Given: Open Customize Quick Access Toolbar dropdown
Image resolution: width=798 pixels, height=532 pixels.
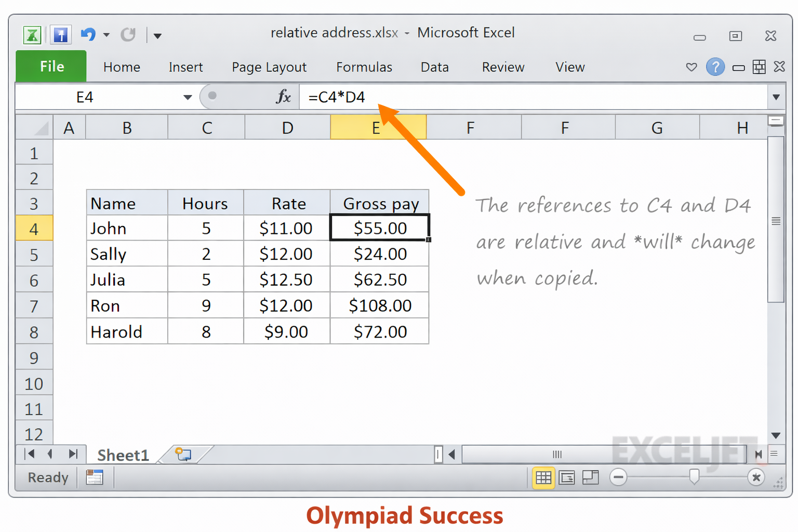Looking at the screenshot, I should coord(157,36).
